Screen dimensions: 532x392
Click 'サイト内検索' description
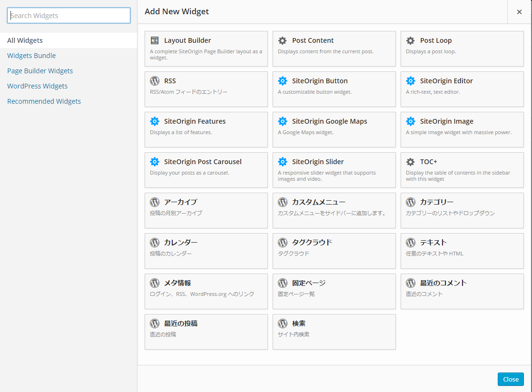pos(294,334)
